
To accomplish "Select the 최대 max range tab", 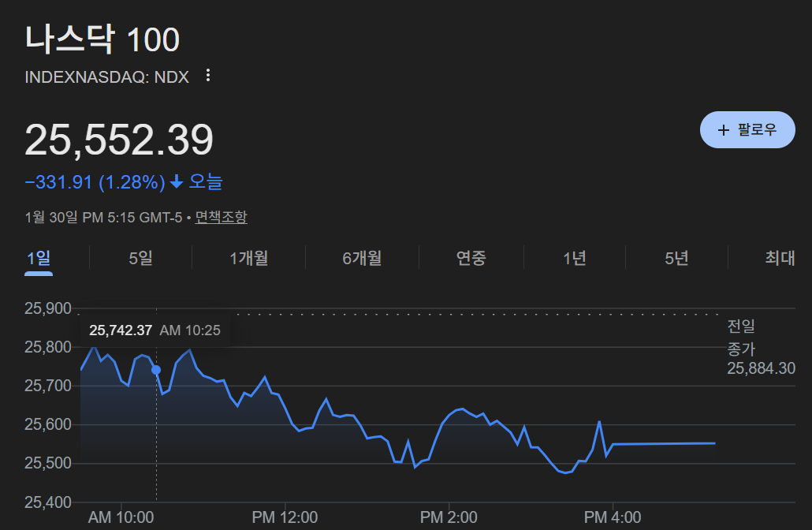I will coord(780,258).
